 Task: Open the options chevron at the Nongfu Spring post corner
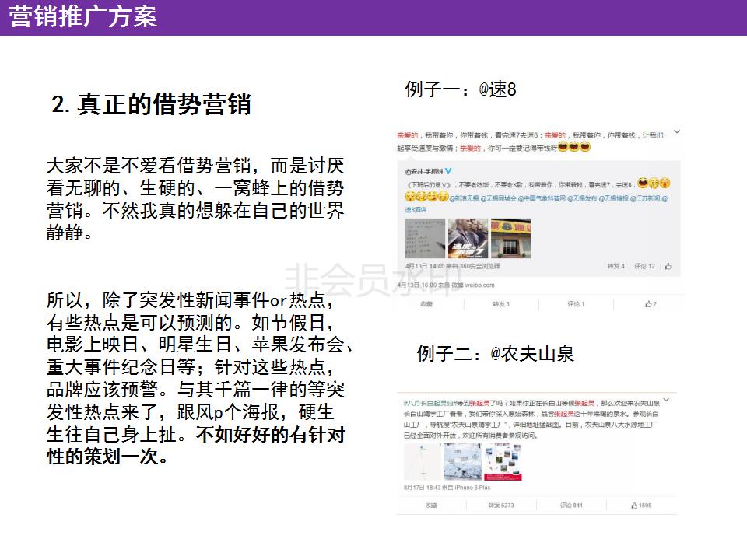tap(668, 400)
